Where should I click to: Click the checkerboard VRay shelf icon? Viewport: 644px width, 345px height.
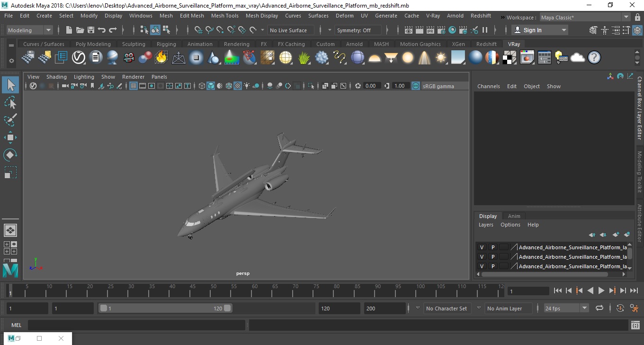(x=510, y=58)
